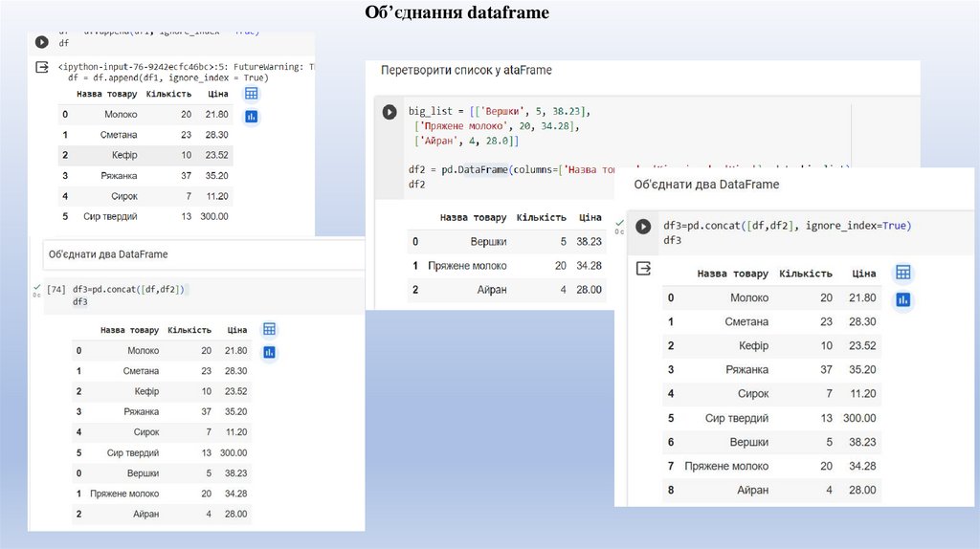
Task: Click the price 34.28 in the df2 output table
Action: click(x=589, y=266)
